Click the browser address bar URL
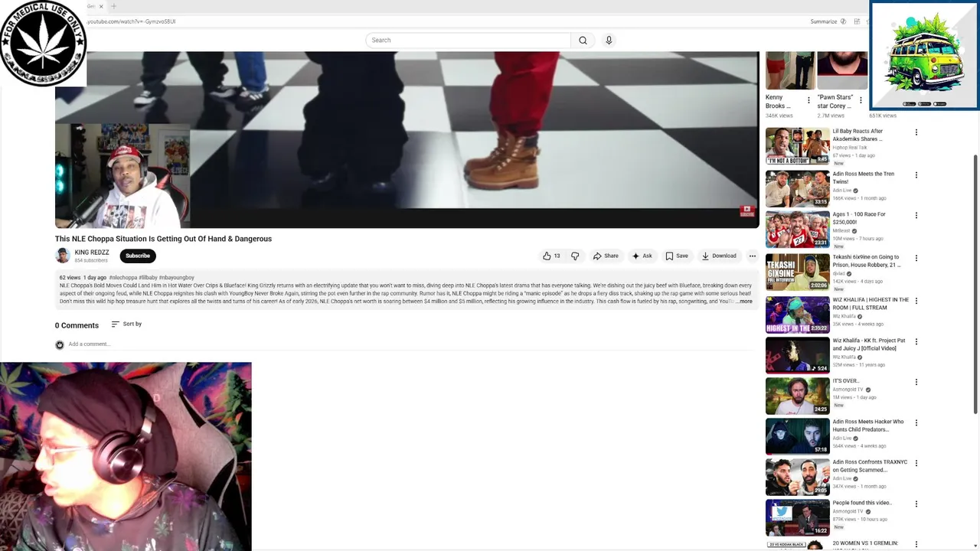 click(x=130, y=21)
